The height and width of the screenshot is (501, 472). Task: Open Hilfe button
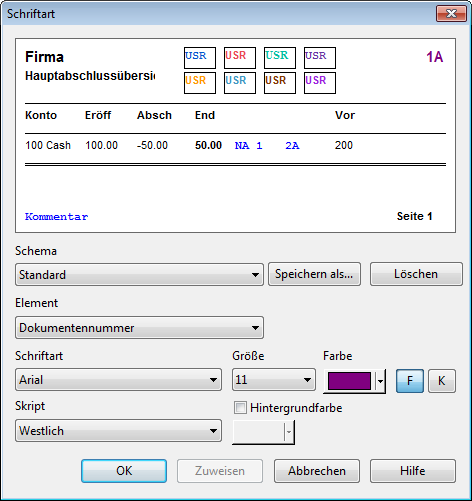[413, 471]
